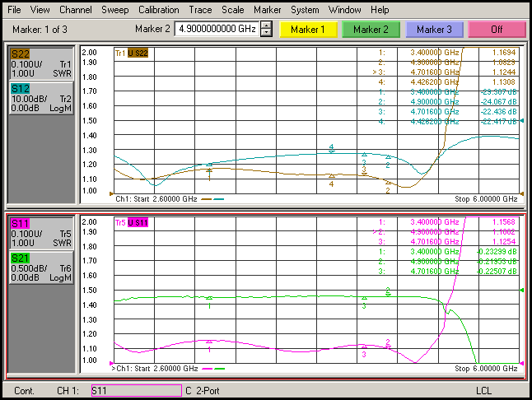The height and width of the screenshot is (400, 532).
Task: Click the Tr5 S11 trace title label
Action: (x=131, y=223)
